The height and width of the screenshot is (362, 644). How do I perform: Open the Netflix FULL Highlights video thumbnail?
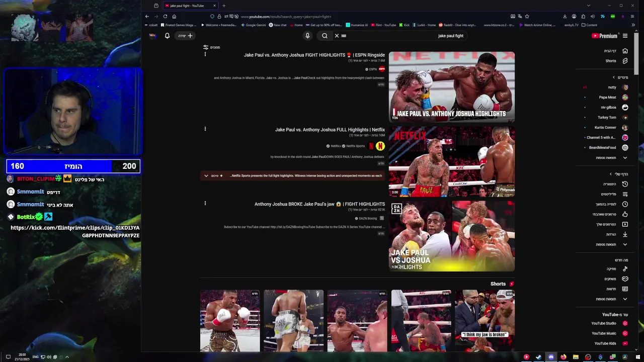pyautogui.click(x=452, y=161)
